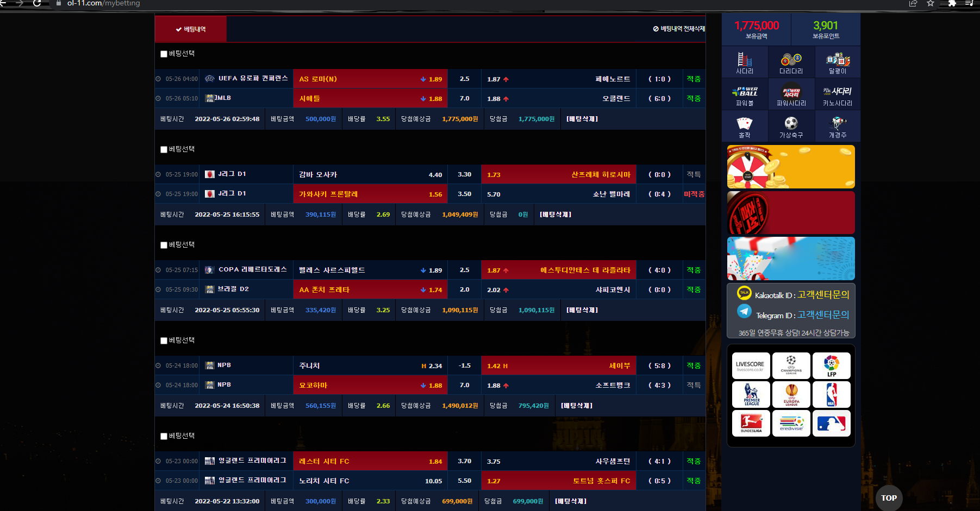
Task: Check 베팅선택 for 05-26 02:59:48 bet
Action: click(164, 54)
